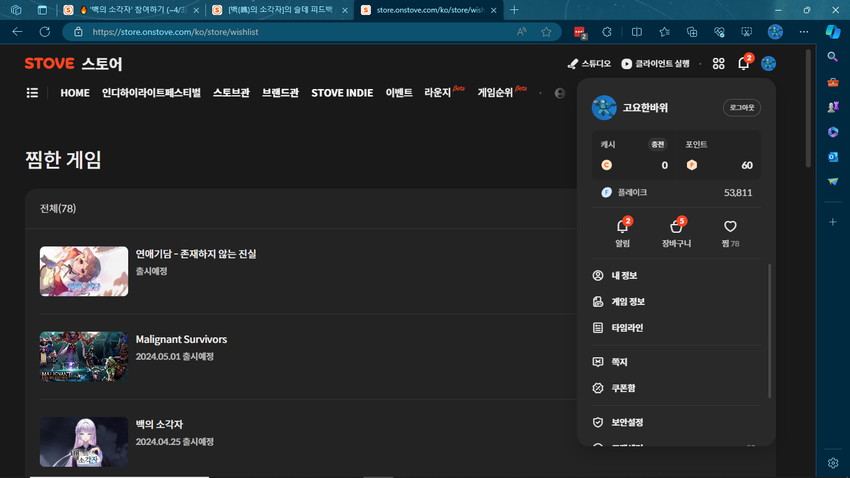Open a new browser tab

(x=514, y=10)
